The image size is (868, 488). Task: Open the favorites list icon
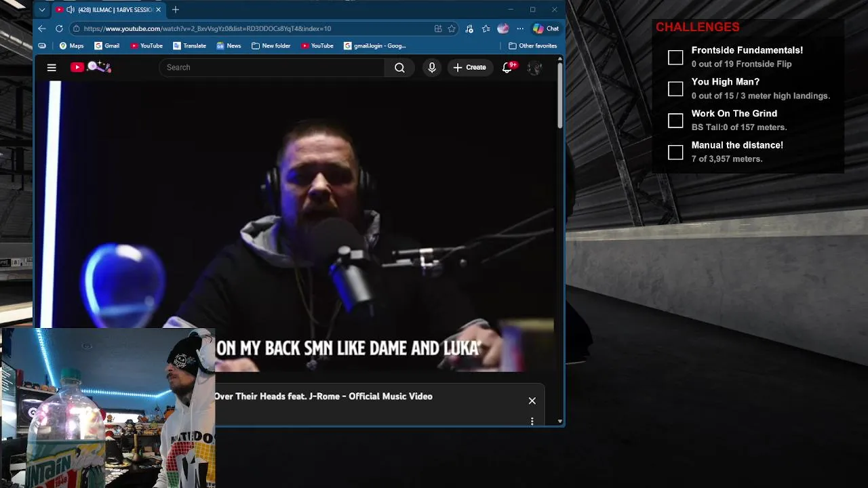(486, 28)
